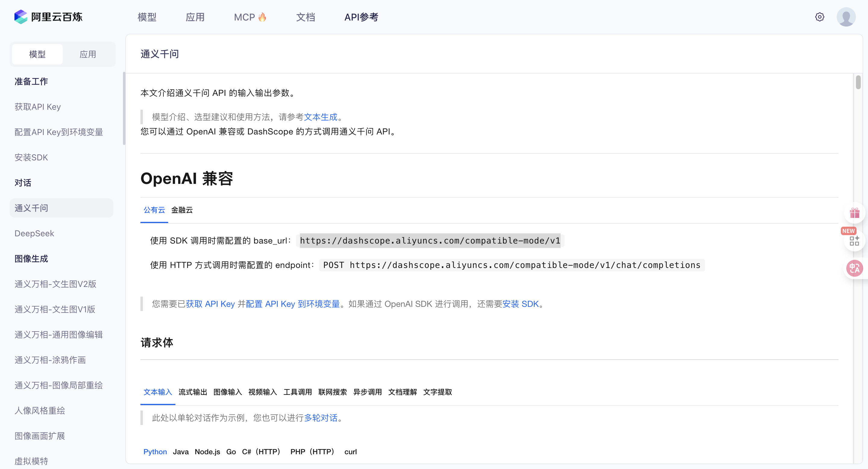Click the main content vertical scrollbar thumb

(858, 82)
